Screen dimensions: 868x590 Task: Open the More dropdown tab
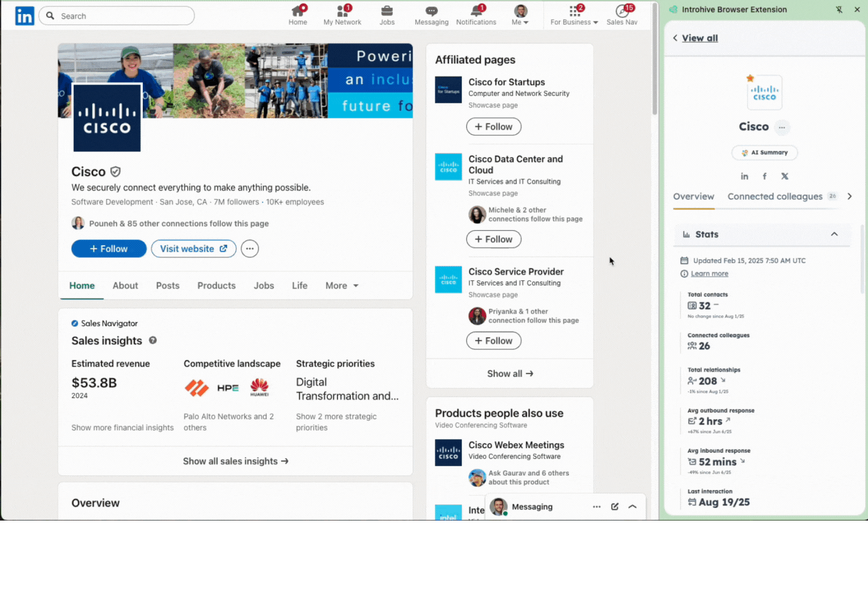pos(341,286)
